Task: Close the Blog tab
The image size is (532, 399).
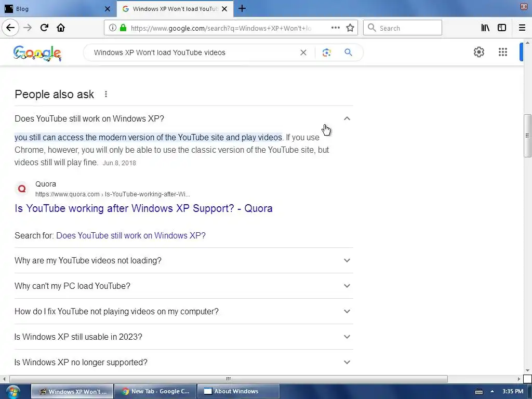Action: pos(107,9)
